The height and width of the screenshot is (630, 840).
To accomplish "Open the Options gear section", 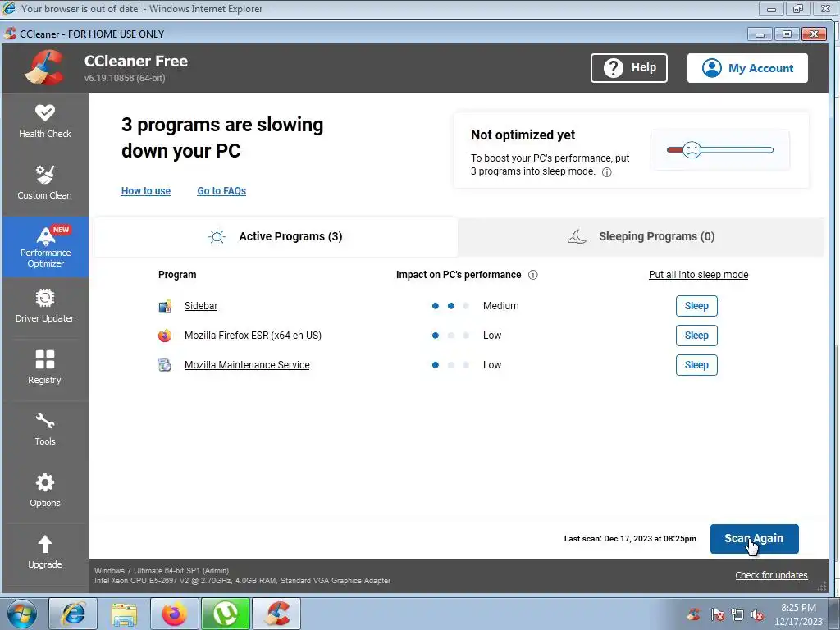I will pyautogui.click(x=45, y=492).
